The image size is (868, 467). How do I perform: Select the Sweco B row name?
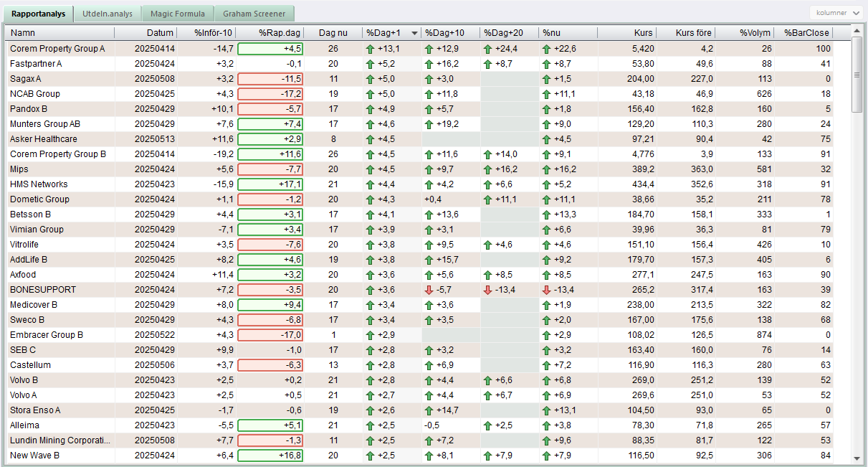27,320
